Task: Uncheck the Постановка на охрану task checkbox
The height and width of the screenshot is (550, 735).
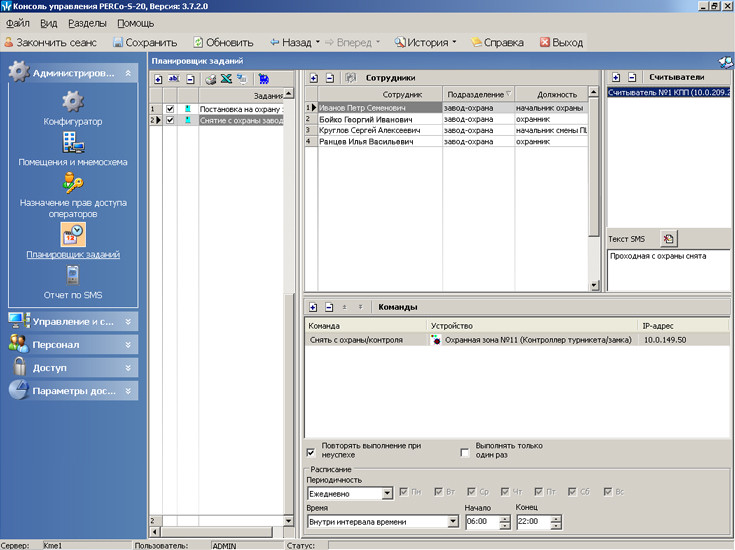Action: [x=170, y=109]
